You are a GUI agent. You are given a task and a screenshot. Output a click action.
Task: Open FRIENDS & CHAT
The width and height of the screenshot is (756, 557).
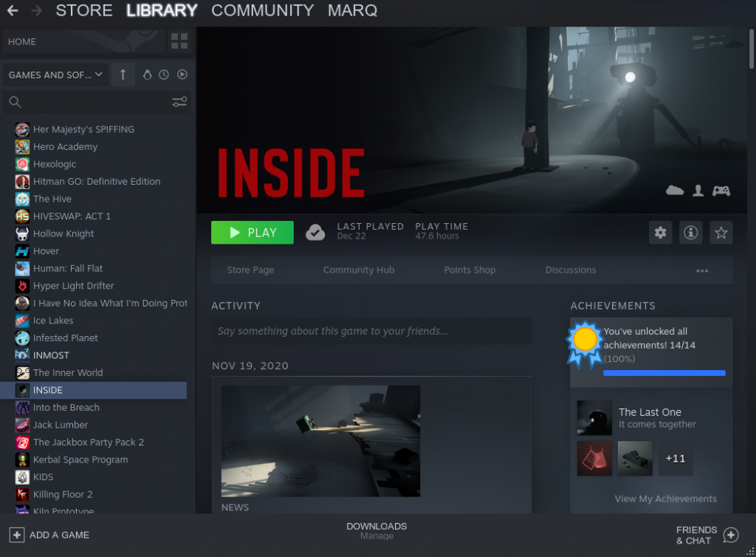click(x=696, y=536)
